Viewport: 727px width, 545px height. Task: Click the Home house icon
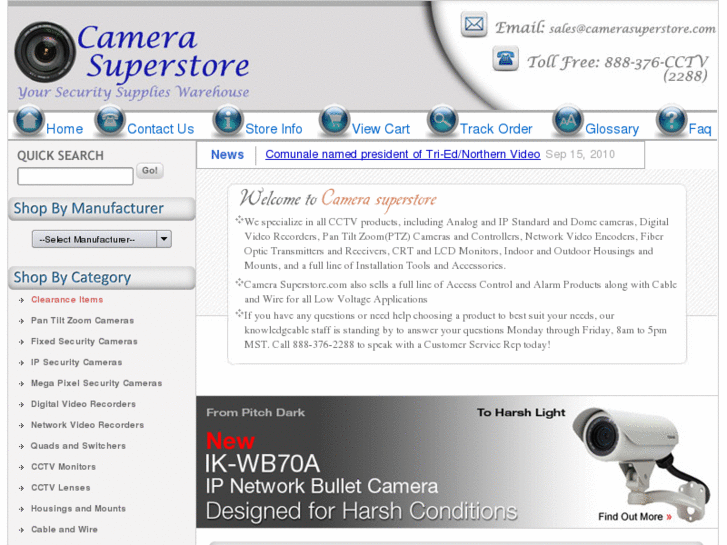[x=29, y=121]
